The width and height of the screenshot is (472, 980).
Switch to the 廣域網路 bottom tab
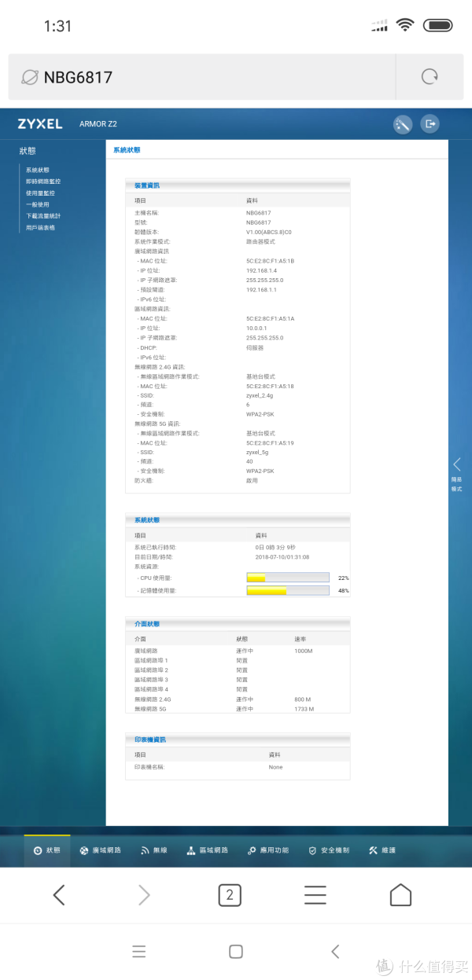coord(100,850)
